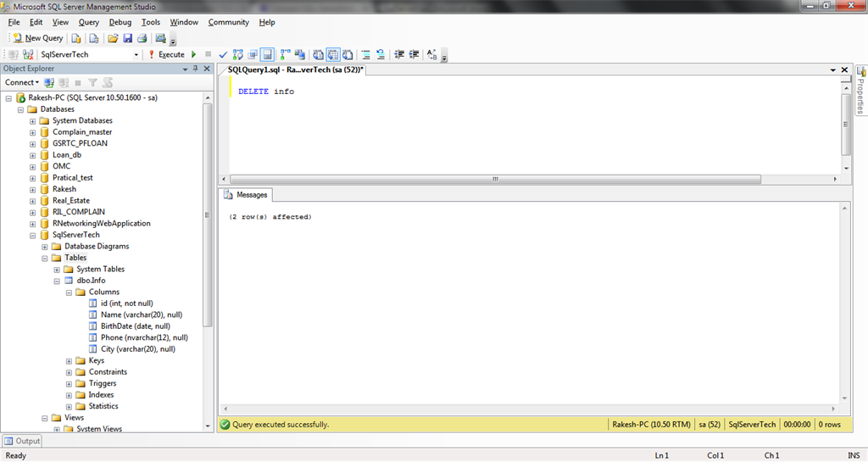Close the Object Explorer panel
Image resolution: width=868 pixels, height=462 pixels.
point(207,69)
